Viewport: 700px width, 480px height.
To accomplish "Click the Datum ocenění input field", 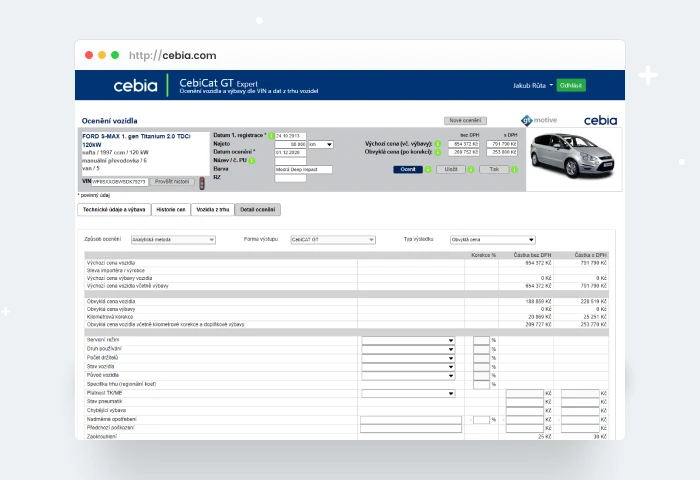I will click(x=291, y=153).
